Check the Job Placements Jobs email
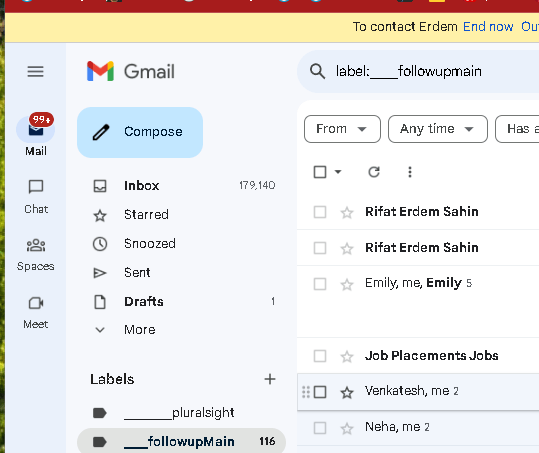 [x=320, y=356]
